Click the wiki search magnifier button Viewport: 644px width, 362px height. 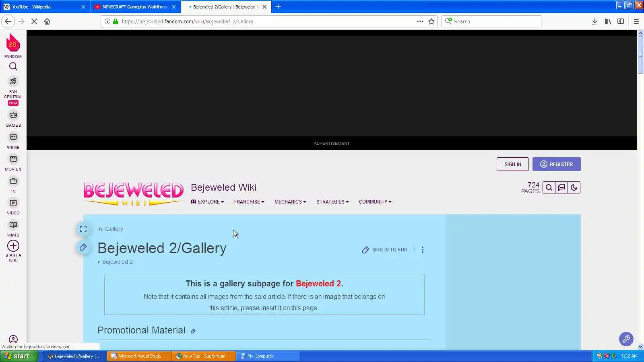pyautogui.click(x=549, y=187)
